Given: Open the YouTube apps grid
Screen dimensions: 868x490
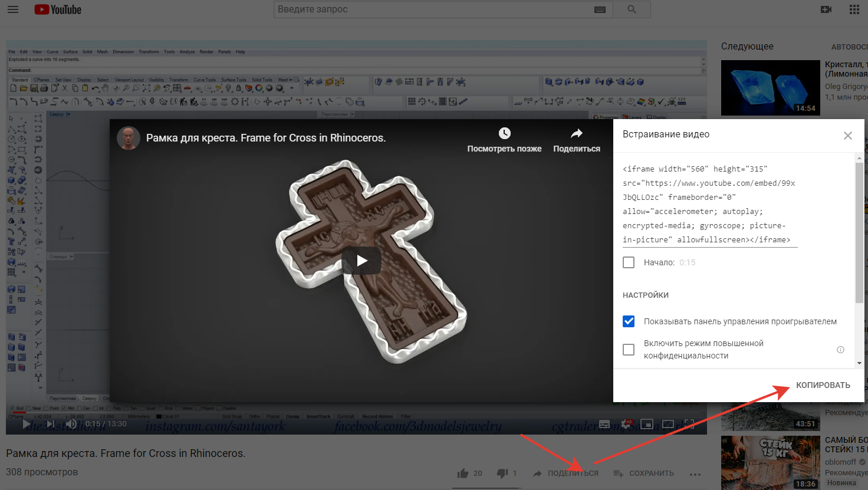Looking at the screenshot, I should click(854, 9).
